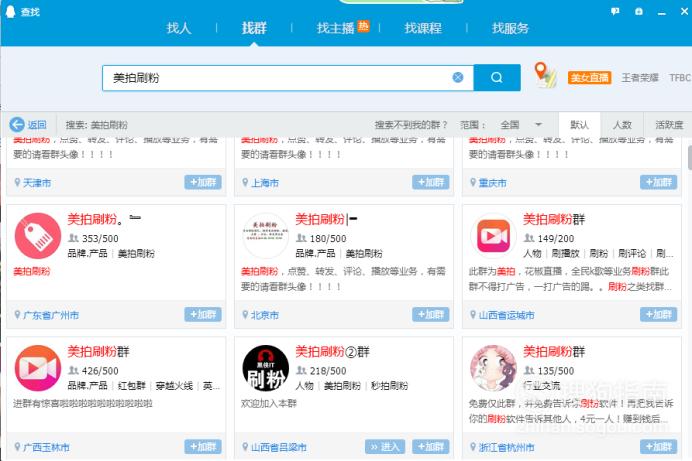Click the QQ penguin logo icon
The image size is (692, 461).
[x=10, y=11]
